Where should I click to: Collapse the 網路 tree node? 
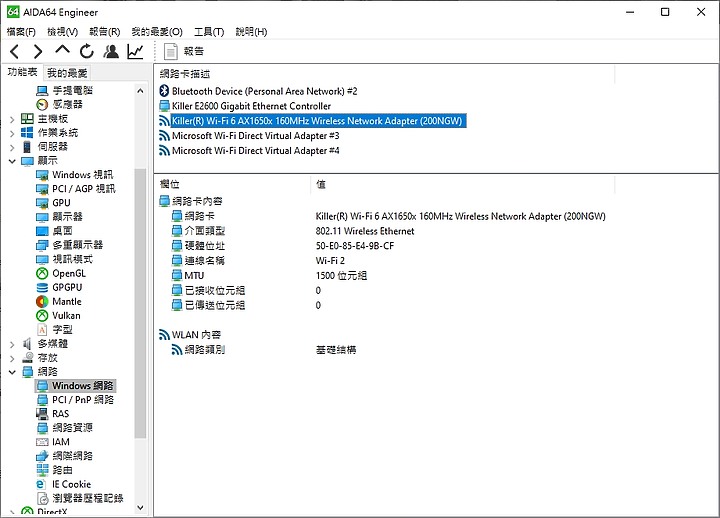[12, 372]
